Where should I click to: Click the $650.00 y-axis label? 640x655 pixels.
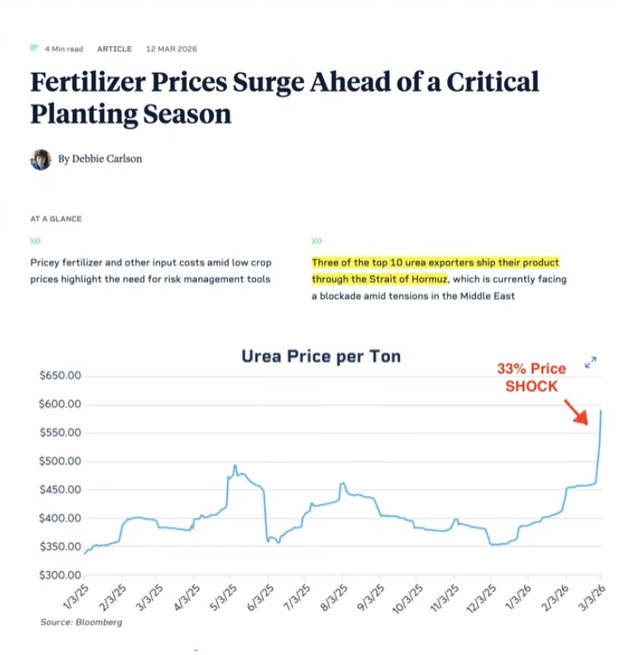[59, 376]
